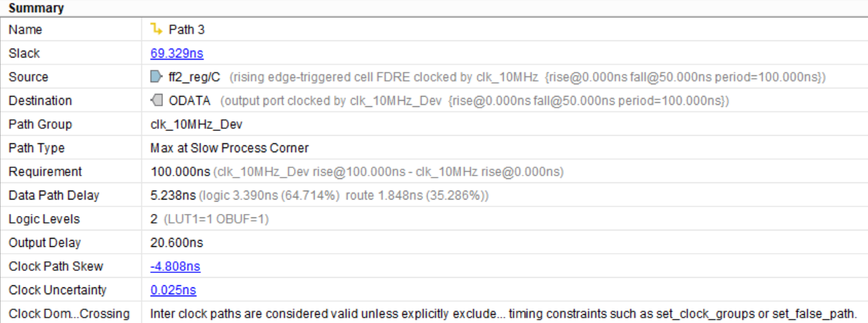The height and width of the screenshot is (323, 868).
Task: Click the Logic Levels value 2
Action: point(153,219)
